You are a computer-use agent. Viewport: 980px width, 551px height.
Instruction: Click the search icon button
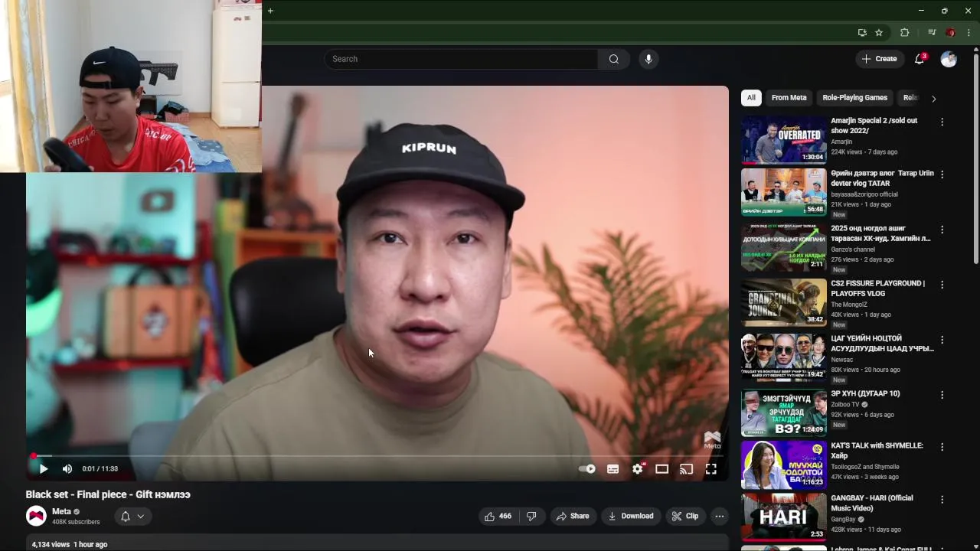[x=614, y=59]
